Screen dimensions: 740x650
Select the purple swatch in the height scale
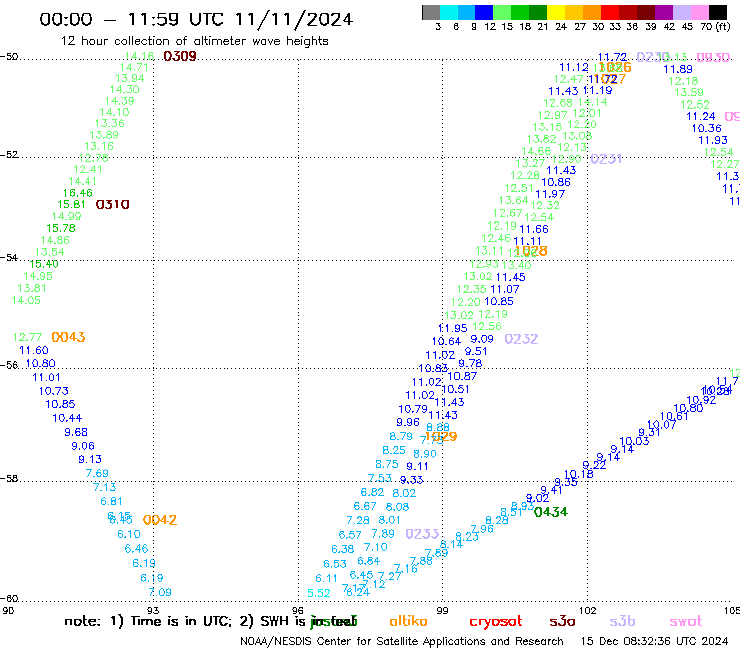[x=664, y=12]
